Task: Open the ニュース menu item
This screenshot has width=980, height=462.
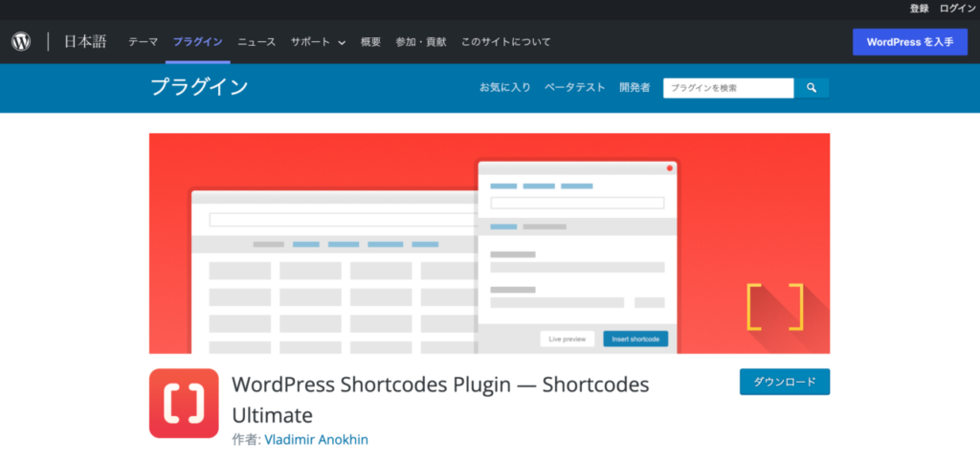Action: [x=256, y=42]
